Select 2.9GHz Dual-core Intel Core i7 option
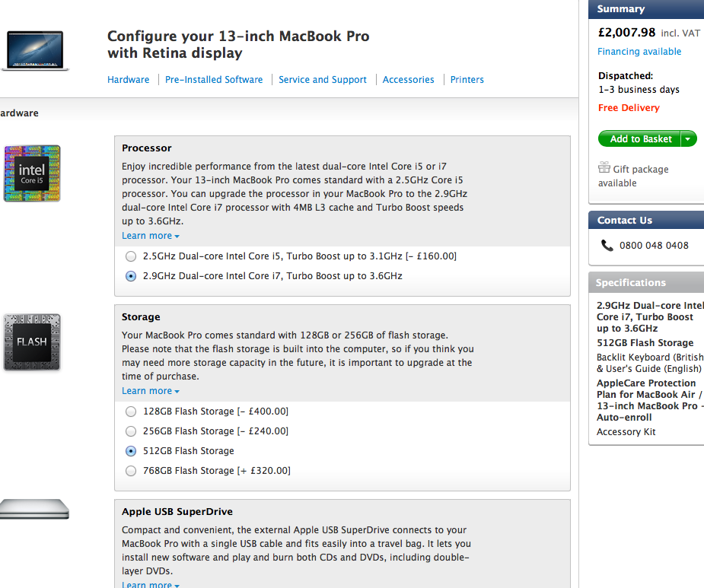704x588 pixels. pyautogui.click(x=131, y=276)
